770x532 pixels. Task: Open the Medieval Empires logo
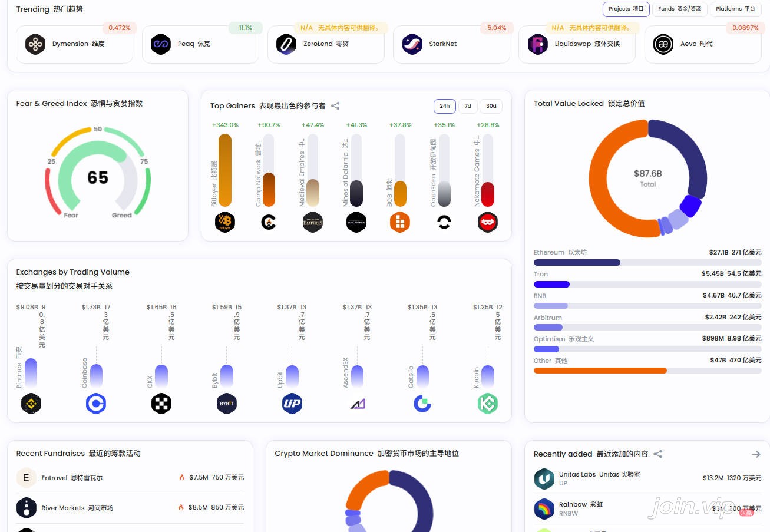pyautogui.click(x=313, y=222)
